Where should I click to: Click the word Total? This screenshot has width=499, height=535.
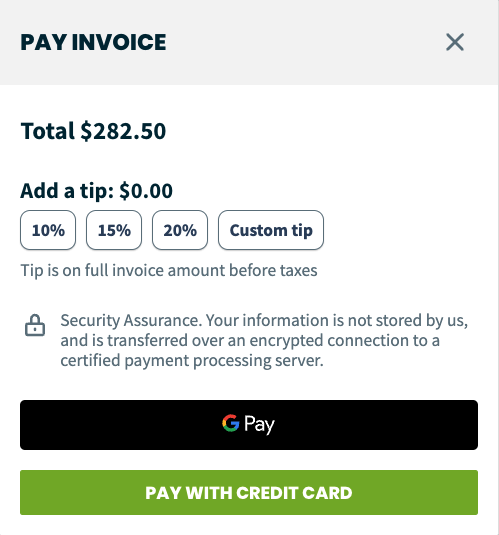tap(47, 131)
